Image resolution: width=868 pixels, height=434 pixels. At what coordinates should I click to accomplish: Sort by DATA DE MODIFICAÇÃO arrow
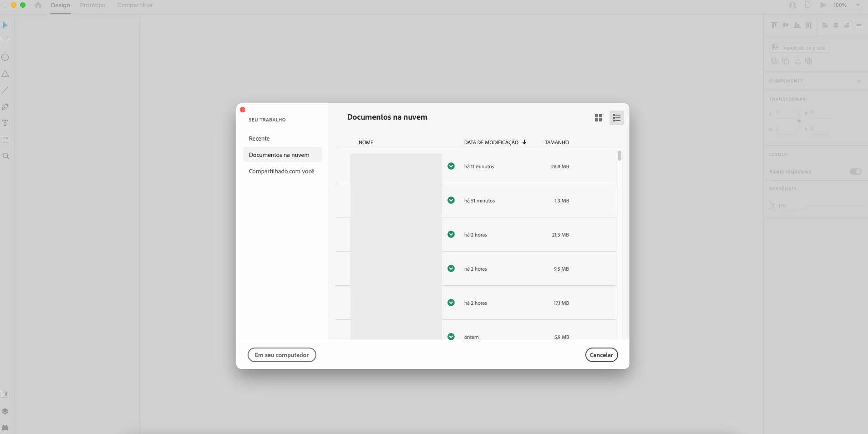click(x=524, y=142)
